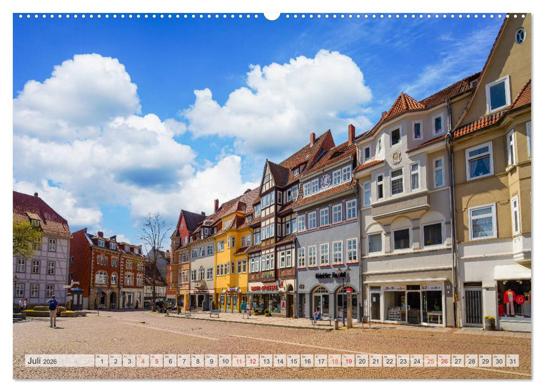Click the red date 25 cell
The width and height of the screenshot is (544, 392).
(430, 360)
